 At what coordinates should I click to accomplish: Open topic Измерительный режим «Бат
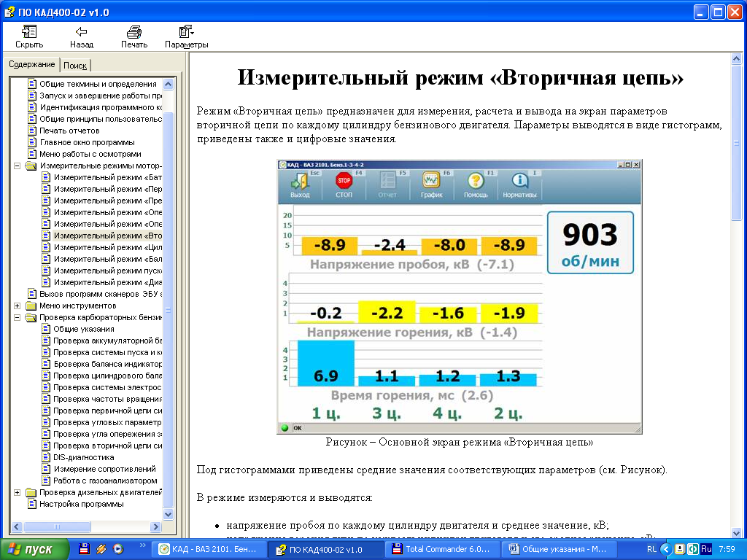[108, 177]
